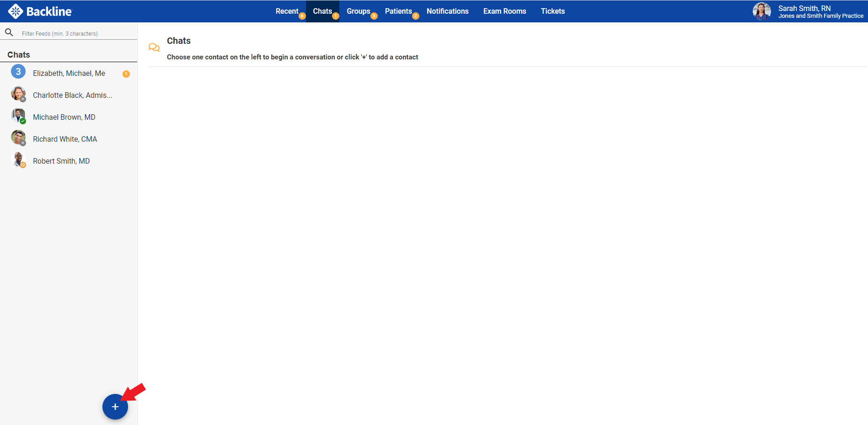Click Robert Smith's avatar photo
The width and height of the screenshot is (868, 425).
click(18, 159)
